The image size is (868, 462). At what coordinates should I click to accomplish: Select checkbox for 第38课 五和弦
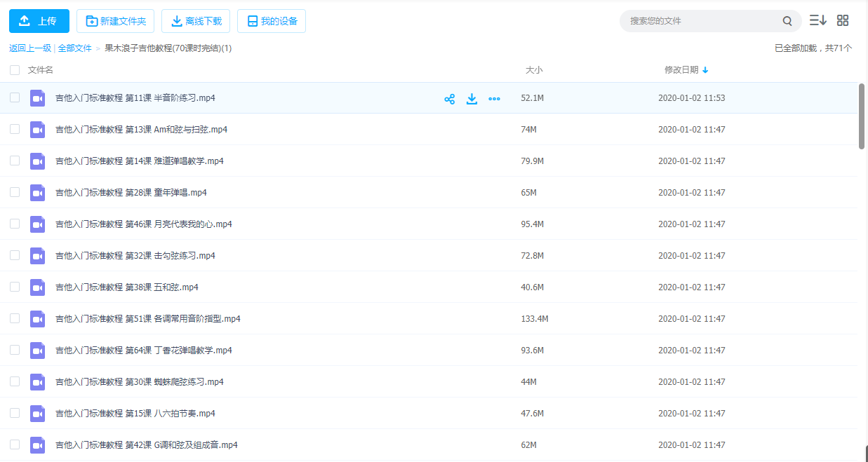pyautogui.click(x=15, y=287)
